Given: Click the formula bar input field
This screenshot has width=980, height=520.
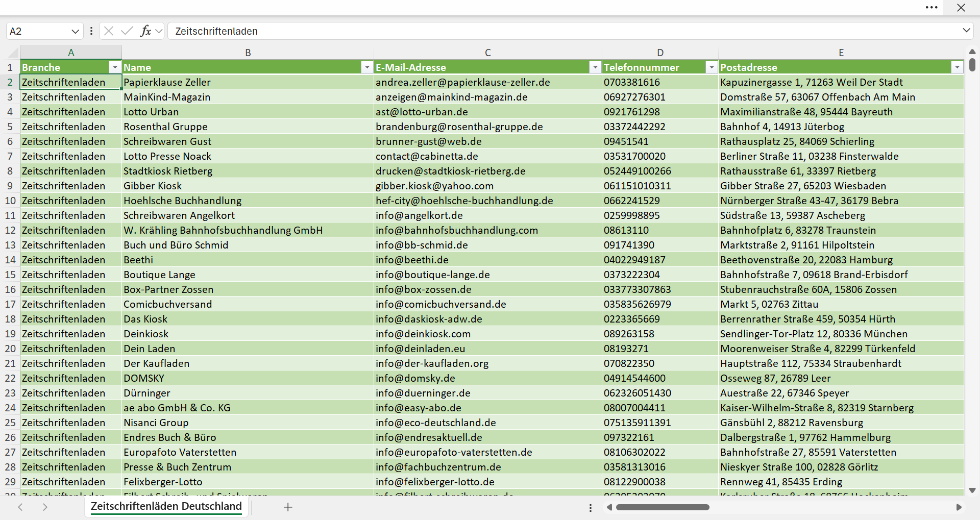Looking at the screenshot, I should pyautogui.click(x=564, y=31).
